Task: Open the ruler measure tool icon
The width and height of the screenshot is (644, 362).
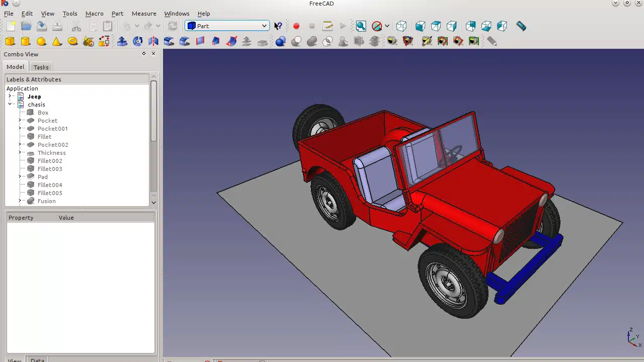Action: click(x=521, y=26)
